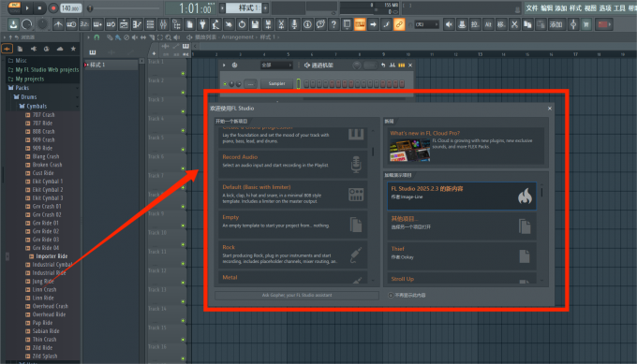Image resolution: width=637 pixels, height=364 pixels.
Task: Toggle the overdub recording icon
Action: coord(97,24)
